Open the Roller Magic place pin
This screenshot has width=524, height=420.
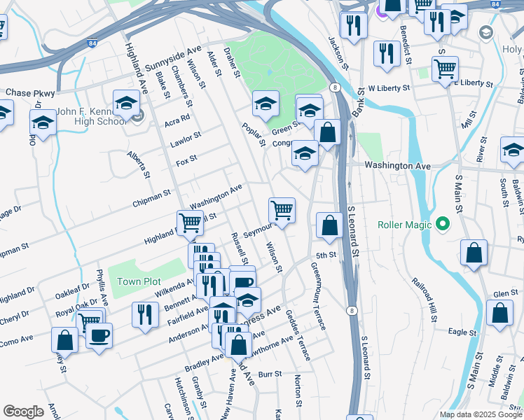(x=443, y=225)
